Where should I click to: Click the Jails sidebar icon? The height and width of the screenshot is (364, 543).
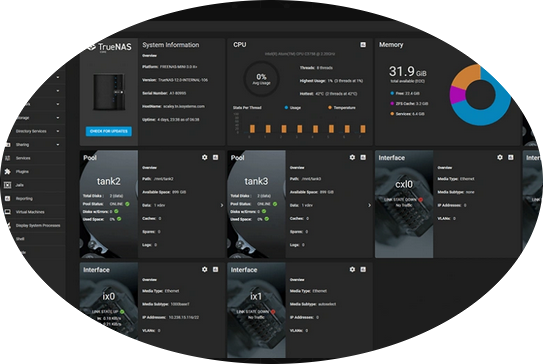click(x=8, y=185)
